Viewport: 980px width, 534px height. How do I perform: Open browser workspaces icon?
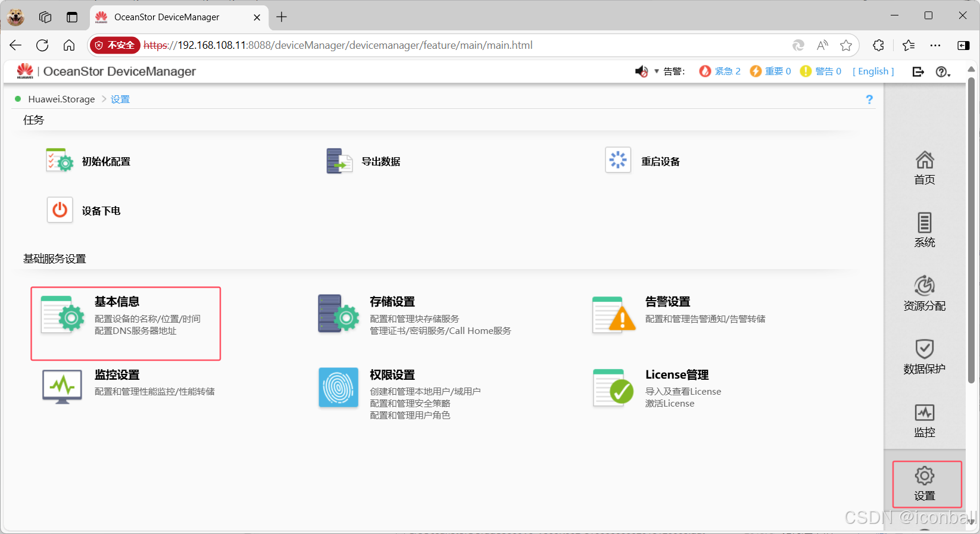[45, 17]
